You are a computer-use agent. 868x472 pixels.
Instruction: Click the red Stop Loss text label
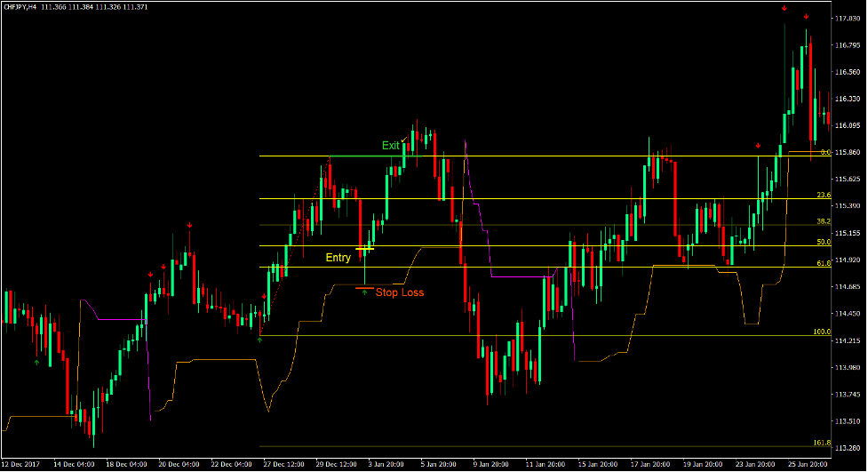click(x=400, y=292)
